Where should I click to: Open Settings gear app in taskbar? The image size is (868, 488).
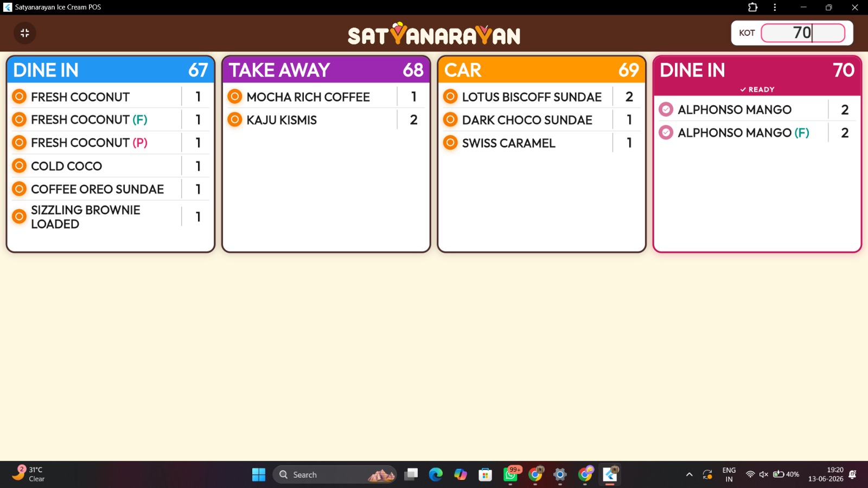coord(560,474)
